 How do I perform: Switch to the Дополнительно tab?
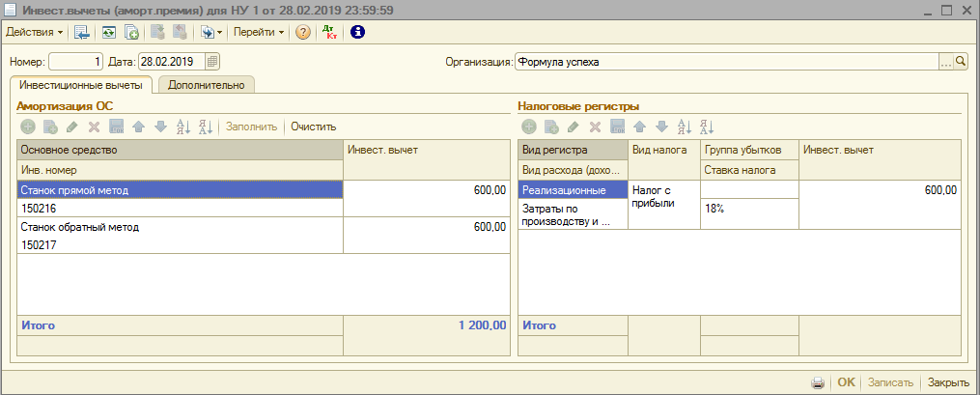click(206, 85)
